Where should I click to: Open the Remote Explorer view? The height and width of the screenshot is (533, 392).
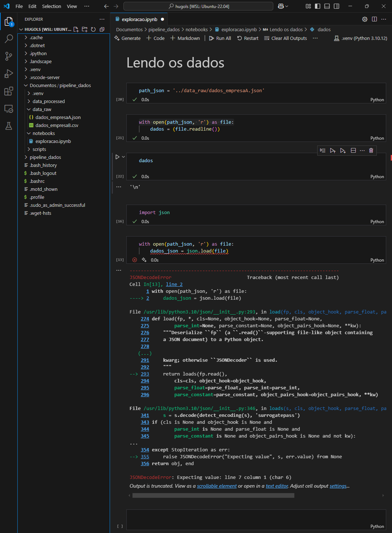pyautogui.click(x=9, y=108)
